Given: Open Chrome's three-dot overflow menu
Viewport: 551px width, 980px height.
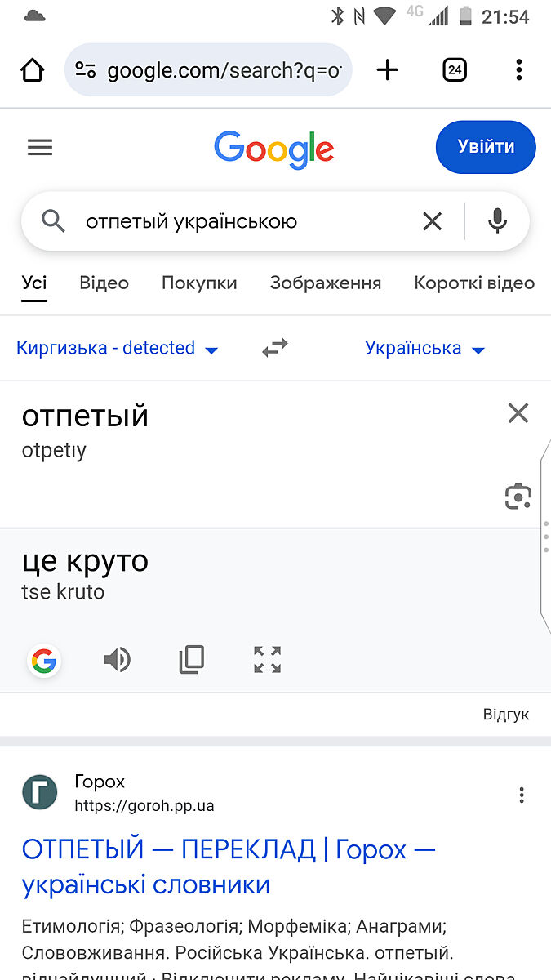Looking at the screenshot, I should pos(518,70).
